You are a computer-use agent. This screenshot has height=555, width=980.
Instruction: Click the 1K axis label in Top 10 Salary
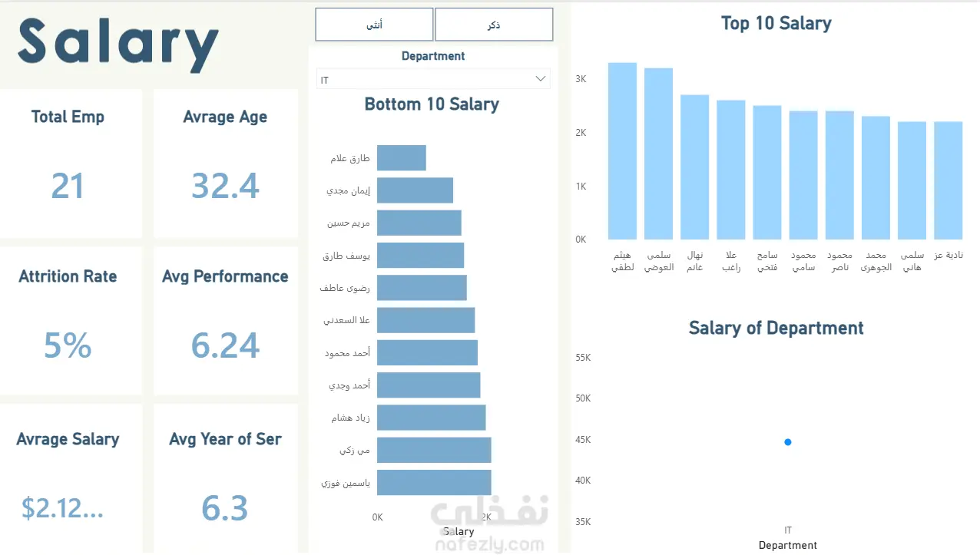click(x=581, y=186)
